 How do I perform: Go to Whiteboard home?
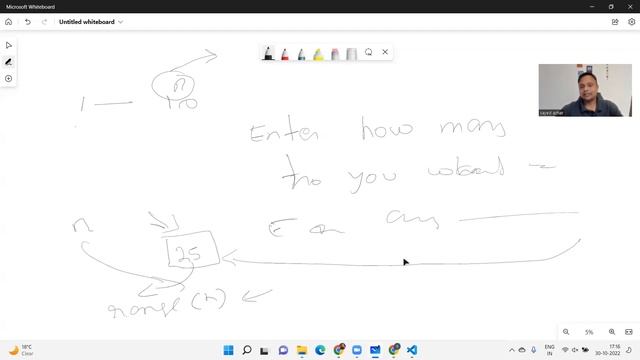9,22
